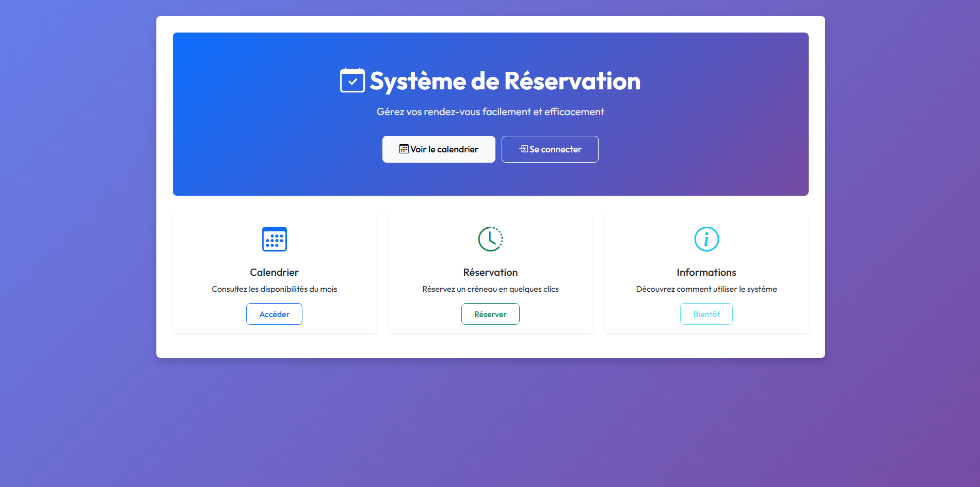The image size is (980, 487).
Task: Click the text Découvrez comment utiliser le système
Action: click(706, 289)
